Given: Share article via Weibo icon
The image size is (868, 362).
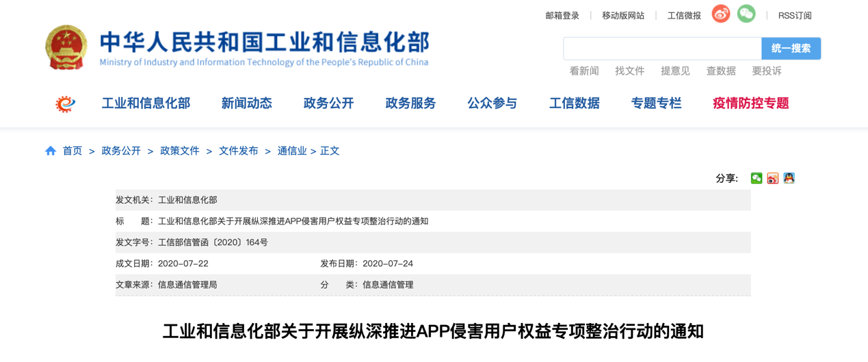Looking at the screenshot, I should click(x=773, y=179).
